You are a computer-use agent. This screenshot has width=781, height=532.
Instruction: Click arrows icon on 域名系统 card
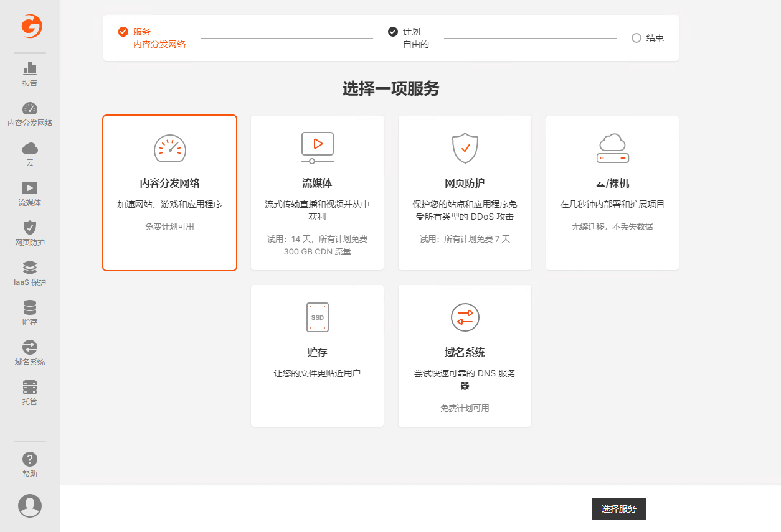pyautogui.click(x=465, y=317)
